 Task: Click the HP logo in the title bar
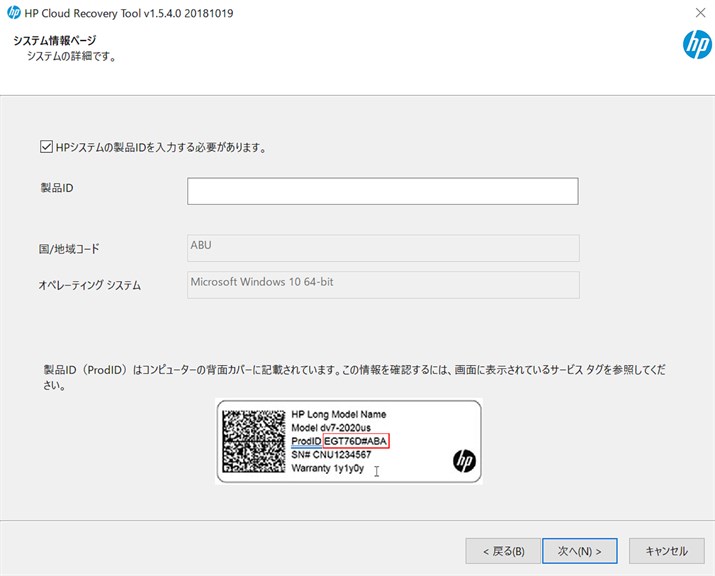14,13
